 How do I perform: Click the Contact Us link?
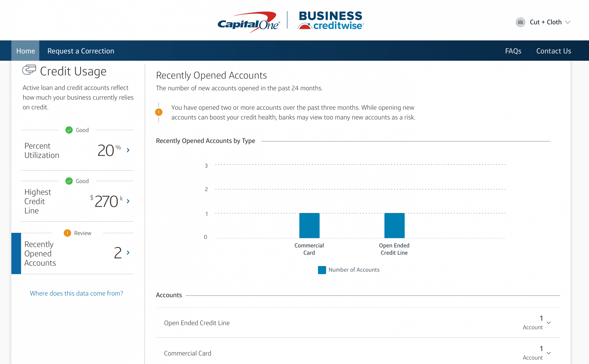click(553, 51)
